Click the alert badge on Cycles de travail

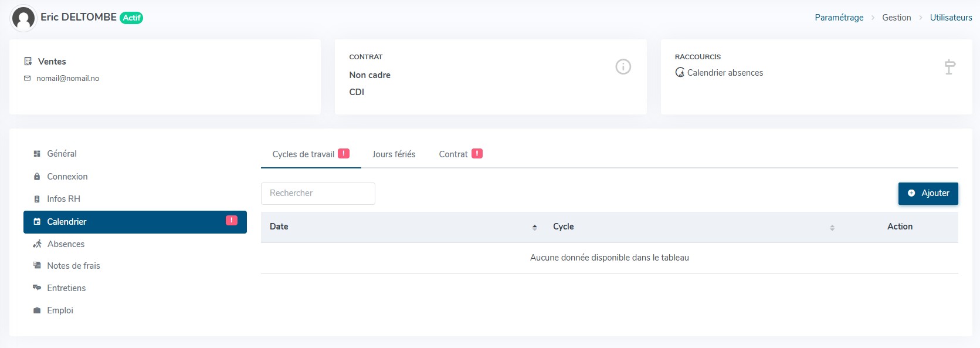click(x=344, y=154)
